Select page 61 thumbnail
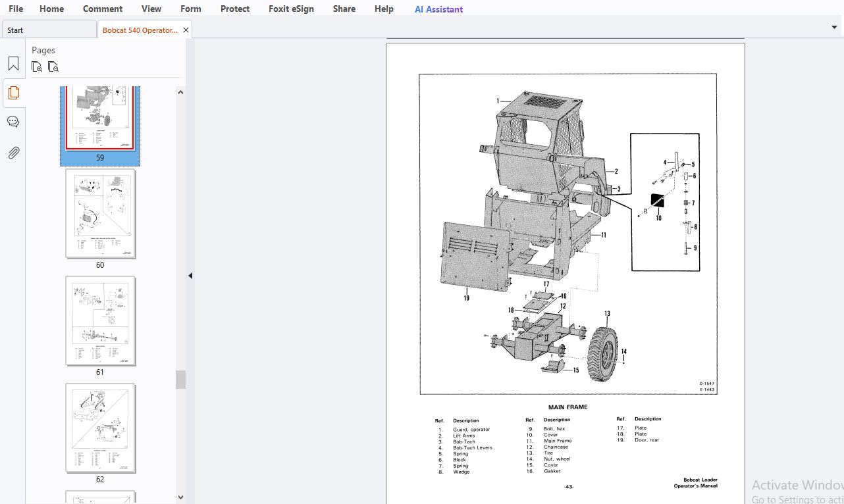This screenshot has height=504, width=844. click(x=100, y=321)
